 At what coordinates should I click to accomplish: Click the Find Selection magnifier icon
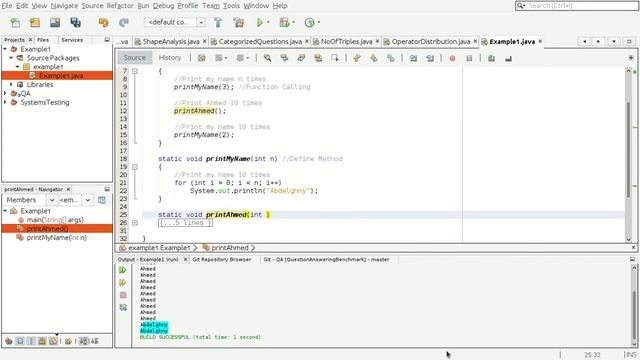267,58
